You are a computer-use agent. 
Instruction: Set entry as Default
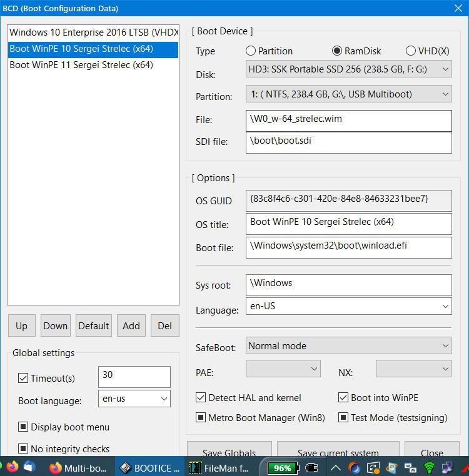coord(94,325)
